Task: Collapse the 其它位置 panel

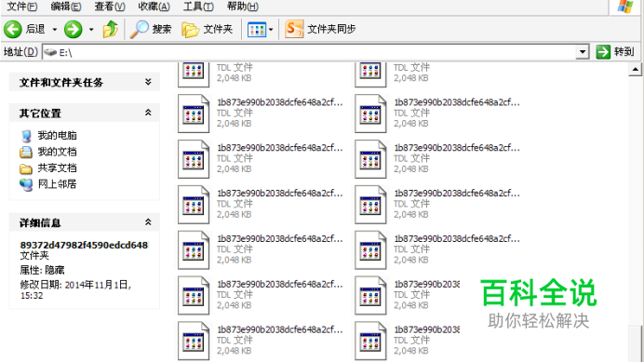Action: coord(148,113)
